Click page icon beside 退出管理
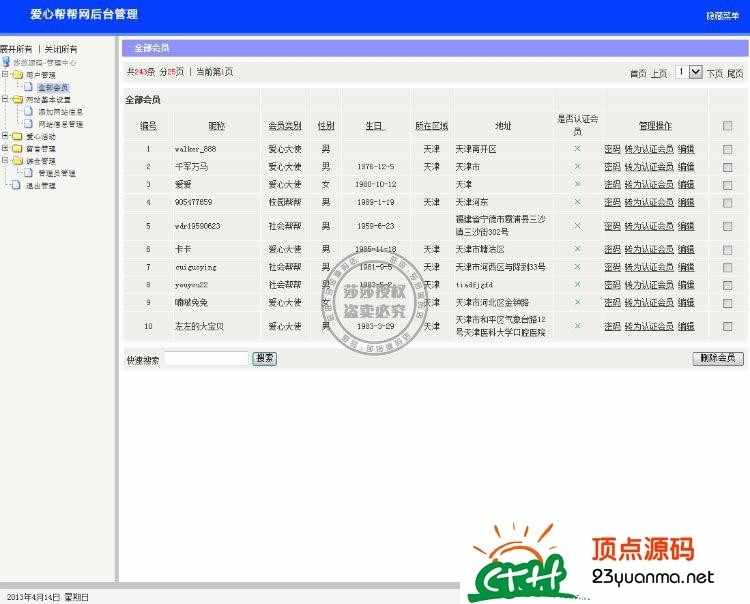The width and height of the screenshot is (750, 604). pos(16,185)
